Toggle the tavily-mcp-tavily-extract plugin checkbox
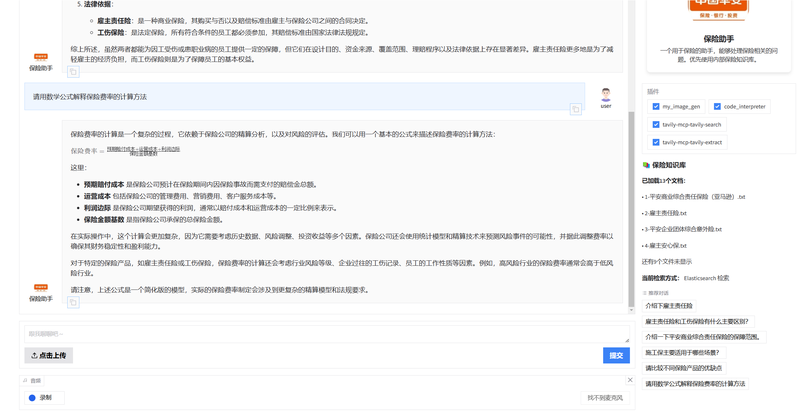The width and height of the screenshot is (800, 414). pos(656,142)
